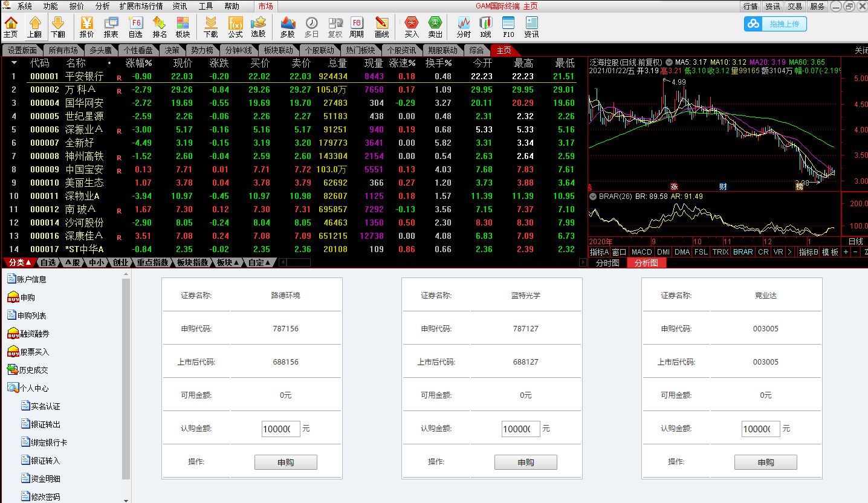The image size is (868, 503).
Task: Open the BRAR(26) indicator dropdown arrow
Action: pyautogui.click(x=594, y=196)
